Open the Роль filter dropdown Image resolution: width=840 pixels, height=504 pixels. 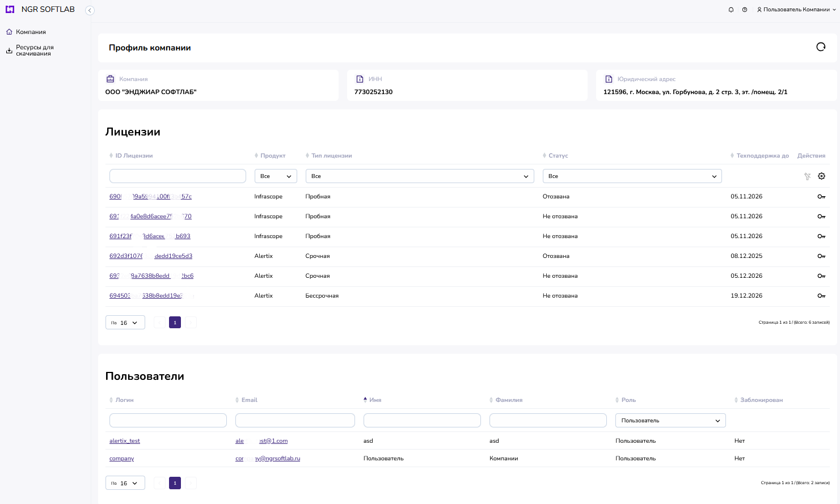670,421
